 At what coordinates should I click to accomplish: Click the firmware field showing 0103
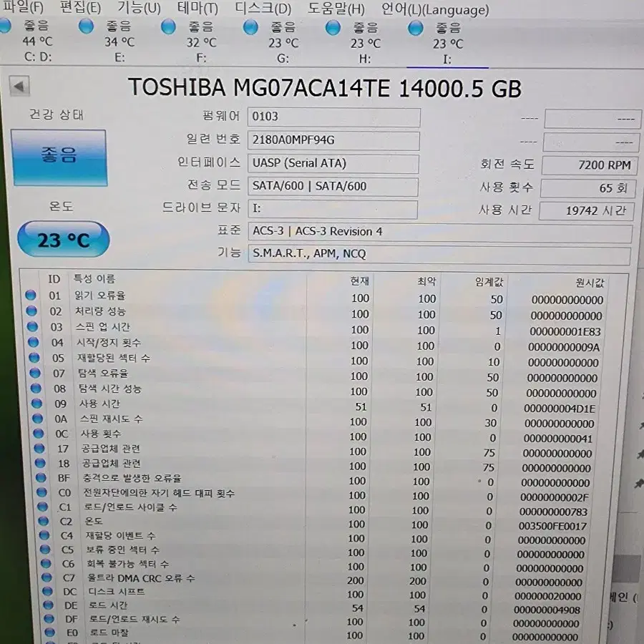click(334, 117)
